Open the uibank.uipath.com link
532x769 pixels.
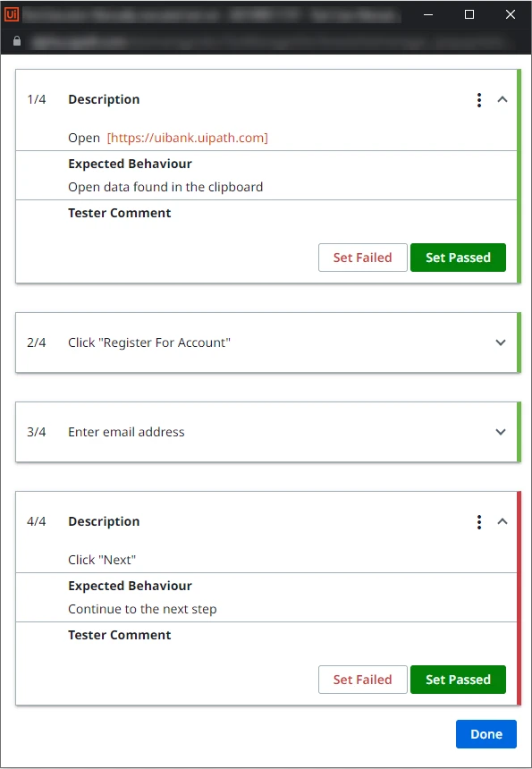[x=187, y=138]
